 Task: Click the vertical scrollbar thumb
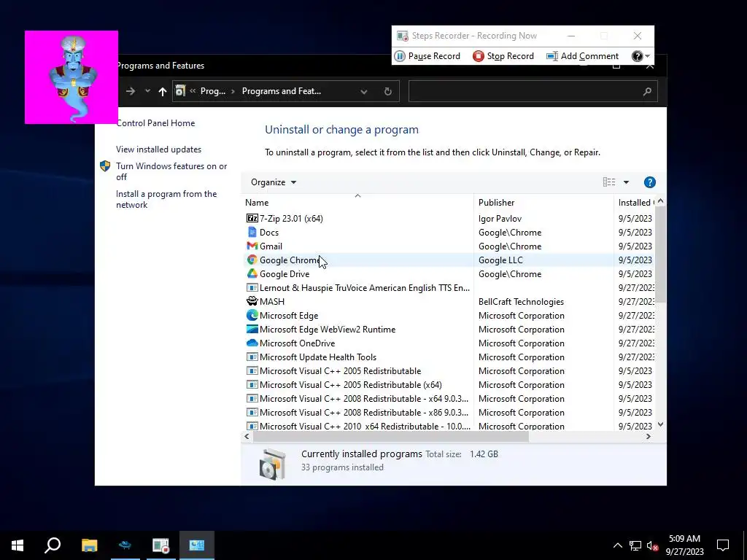(x=660, y=254)
